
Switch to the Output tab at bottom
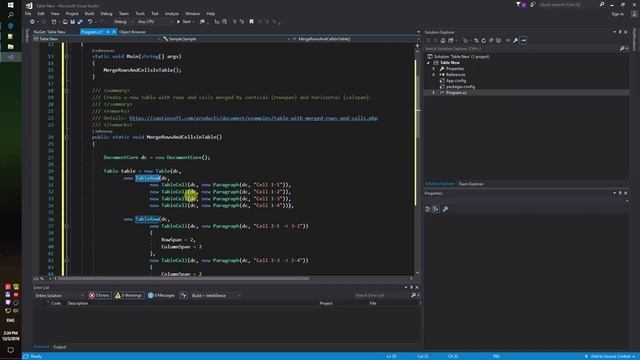[x=60, y=347]
